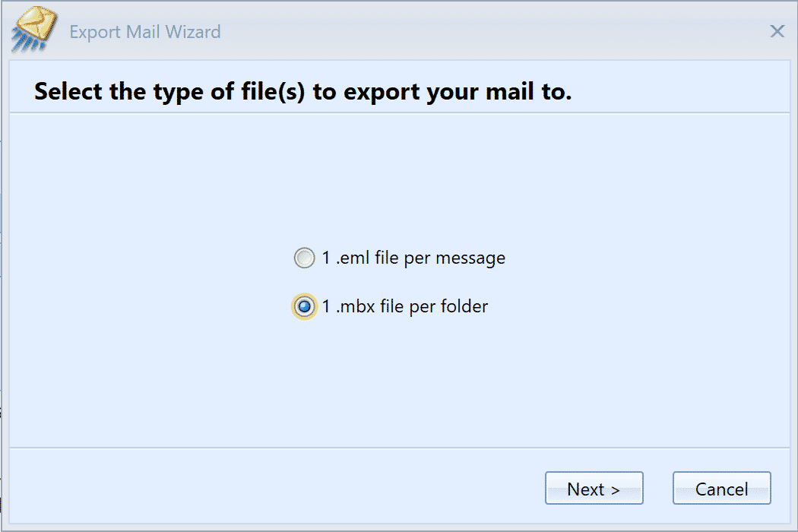Click the winged envelope logo in the title bar
The height and width of the screenshot is (532, 798).
click(34, 30)
